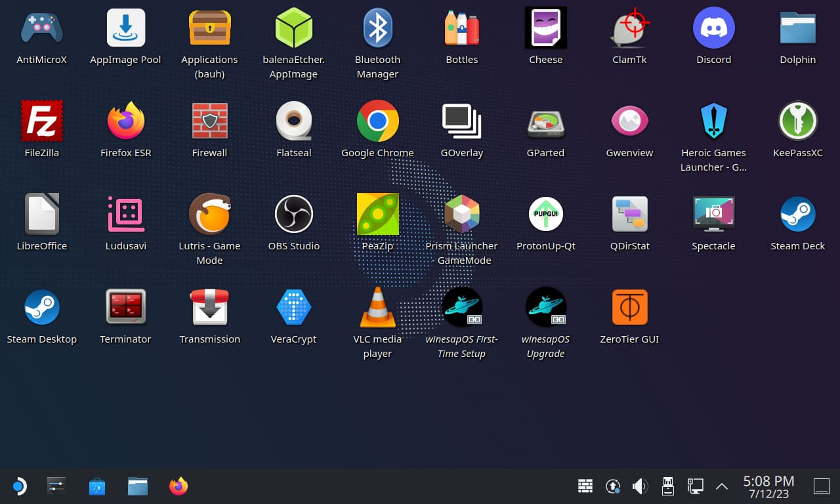Click the Dolphin file manager desktop icon

[x=797, y=28]
